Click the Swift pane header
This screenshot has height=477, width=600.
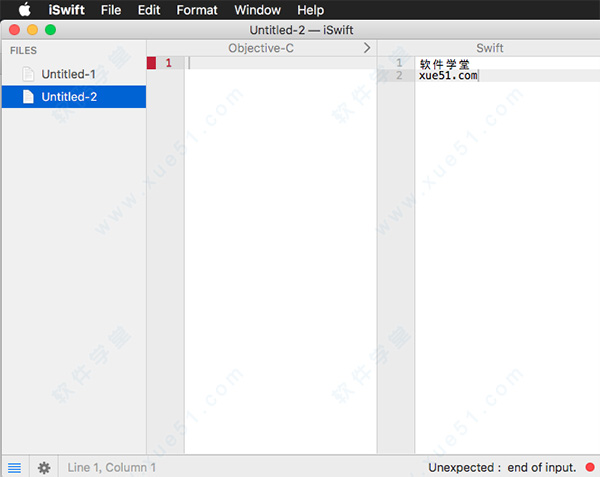click(489, 47)
